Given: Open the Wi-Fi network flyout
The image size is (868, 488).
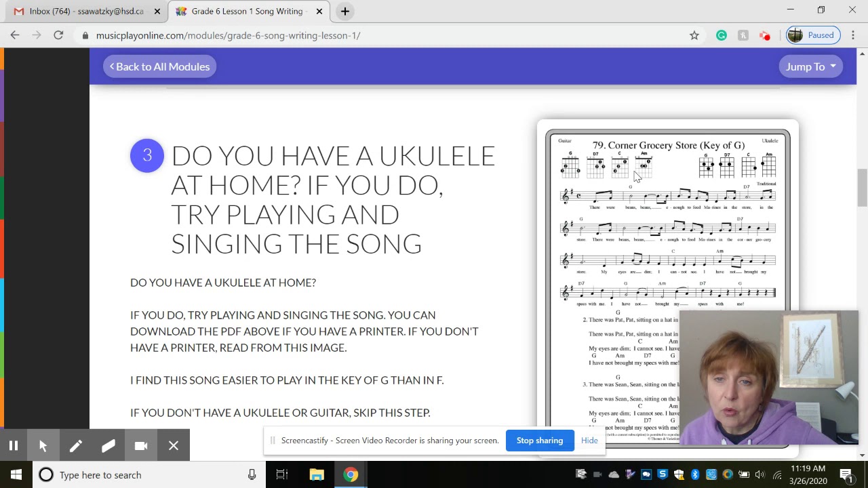Looking at the screenshot, I should click(x=777, y=474).
